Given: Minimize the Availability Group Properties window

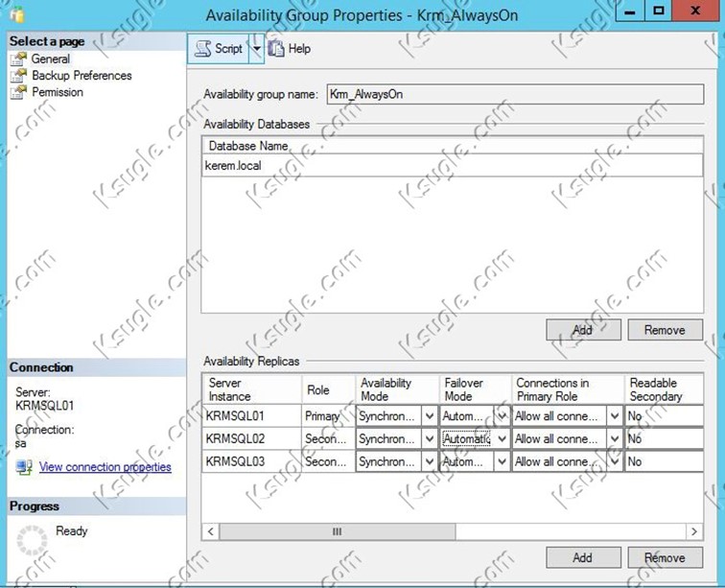Looking at the screenshot, I should pos(630,11).
